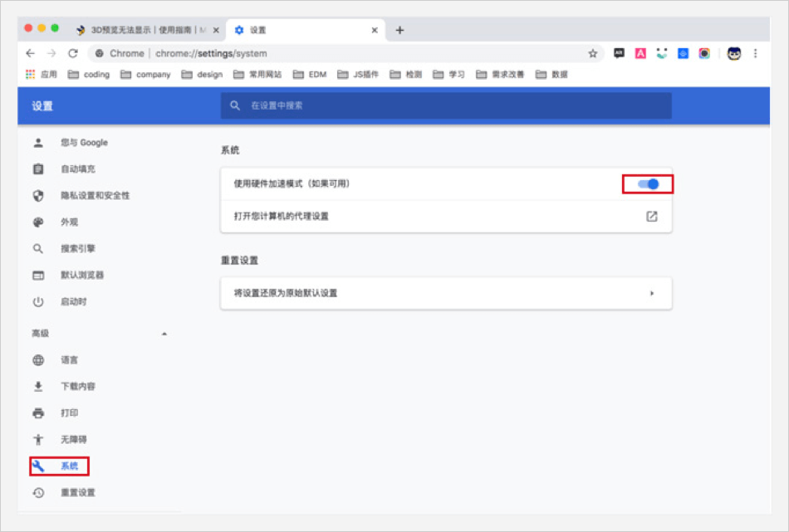The height and width of the screenshot is (532, 789).
Task: Click the browser back arrow
Action: (x=31, y=53)
